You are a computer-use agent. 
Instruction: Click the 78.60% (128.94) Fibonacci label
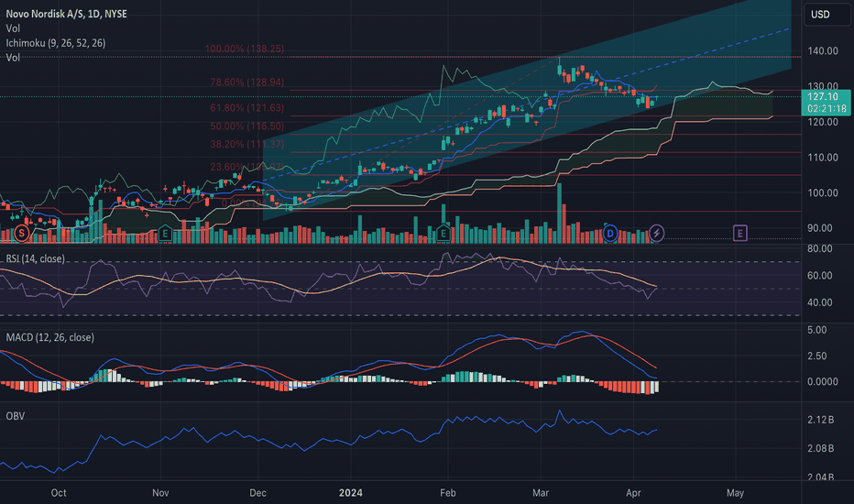tap(247, 82)
